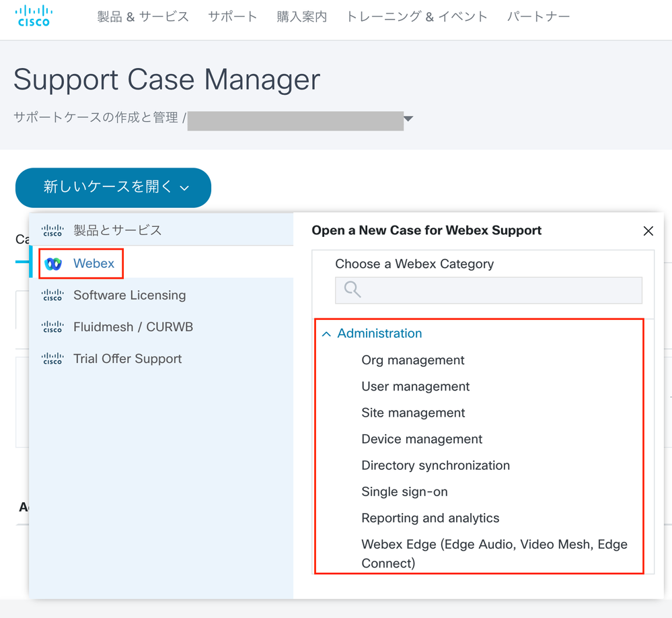The height and width of the screenshot is (618, 672).
Task: Choose Single sign-on category
Action: (404, 491)
